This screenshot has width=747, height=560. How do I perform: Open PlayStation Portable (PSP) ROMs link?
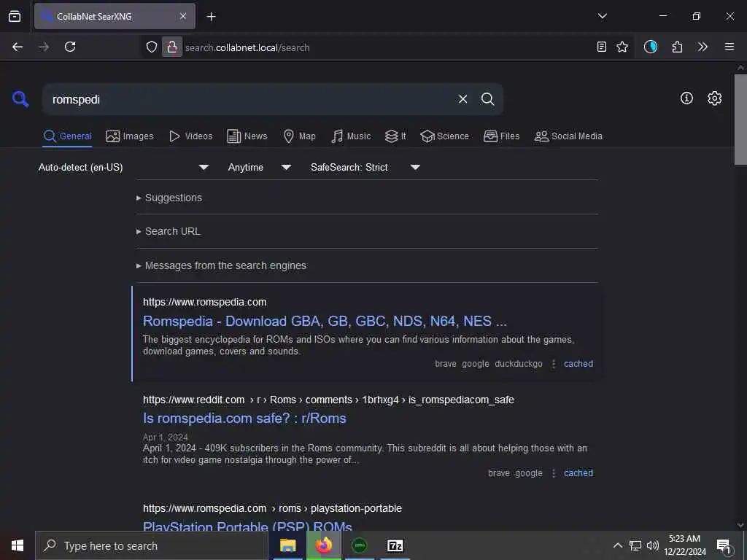point(247,526)
